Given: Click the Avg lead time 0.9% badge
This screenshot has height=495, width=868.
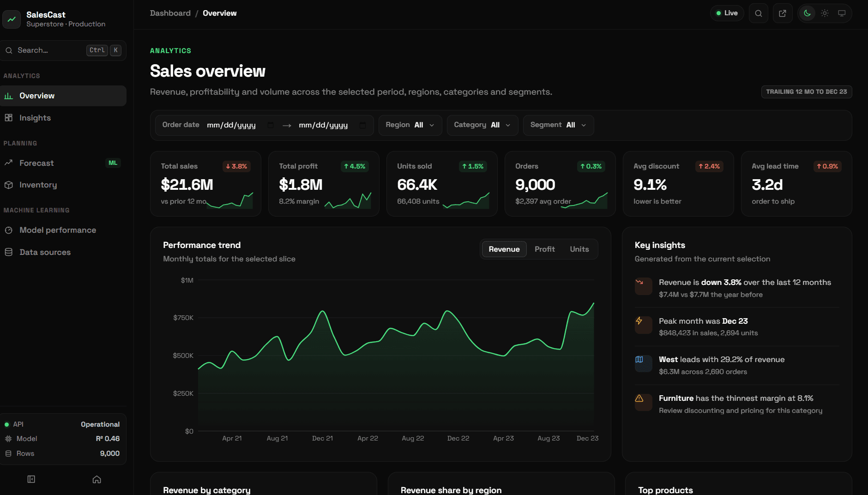Looking at the screenshot, I should click(x=827, y=166).
